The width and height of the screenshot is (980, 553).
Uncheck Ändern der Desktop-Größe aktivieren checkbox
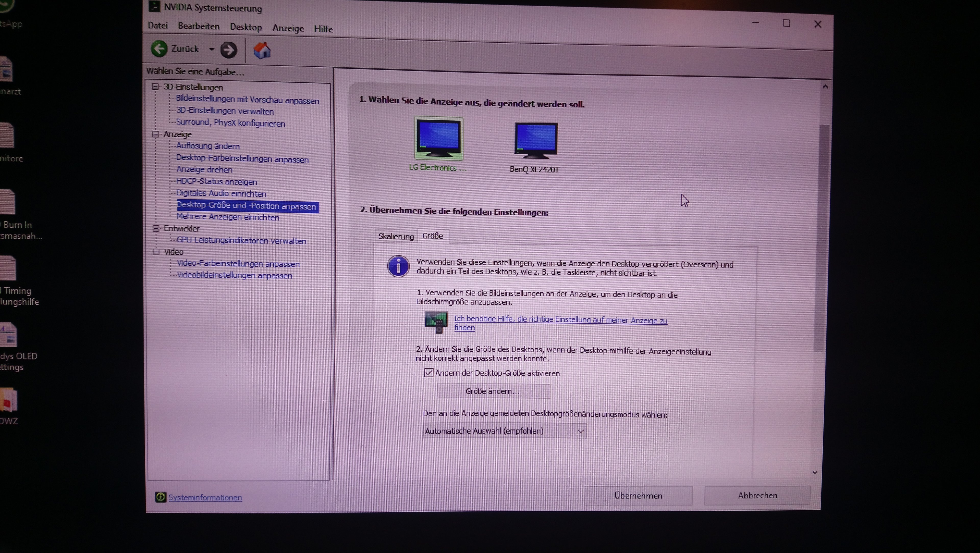[x=429, y=373]
